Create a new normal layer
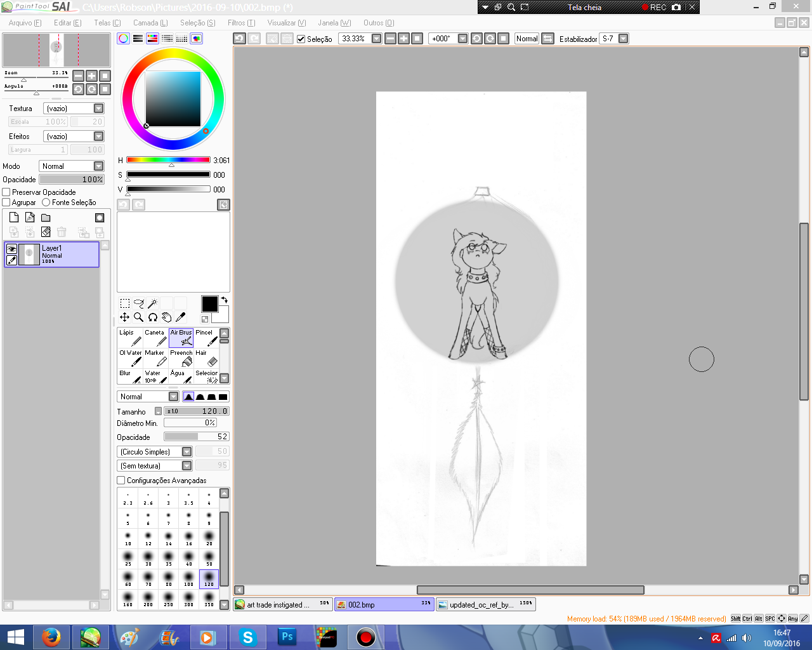 tap(14, 217)
